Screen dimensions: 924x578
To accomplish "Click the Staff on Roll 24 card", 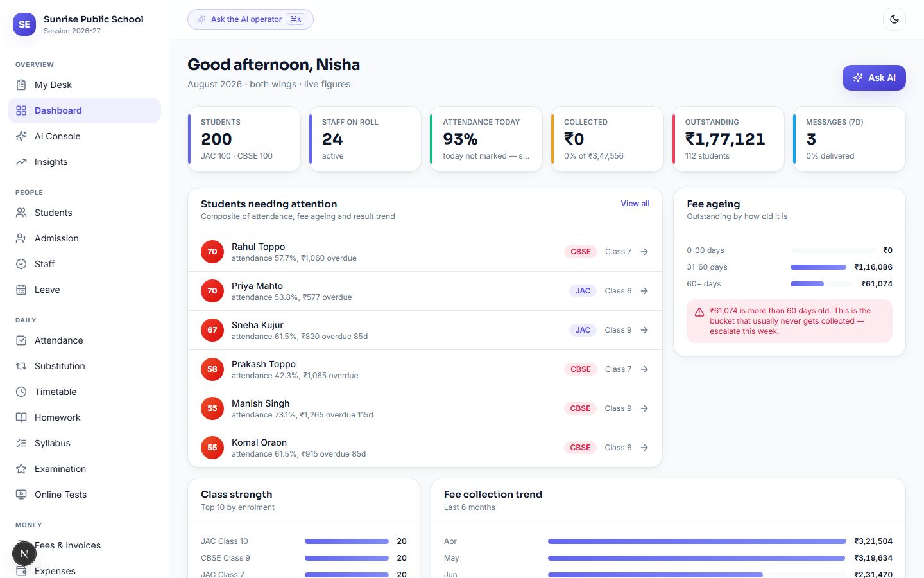I will pos(365,139).
